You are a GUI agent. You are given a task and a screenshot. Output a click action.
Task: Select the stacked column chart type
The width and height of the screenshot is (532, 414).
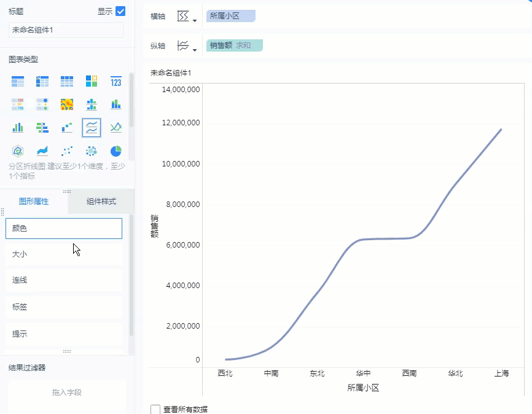[x=116, y=104]
